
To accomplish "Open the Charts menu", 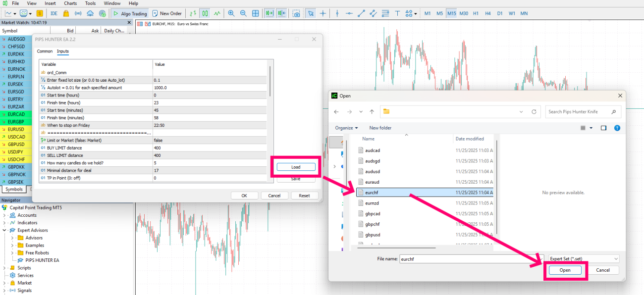I will (x=70, y=3).
